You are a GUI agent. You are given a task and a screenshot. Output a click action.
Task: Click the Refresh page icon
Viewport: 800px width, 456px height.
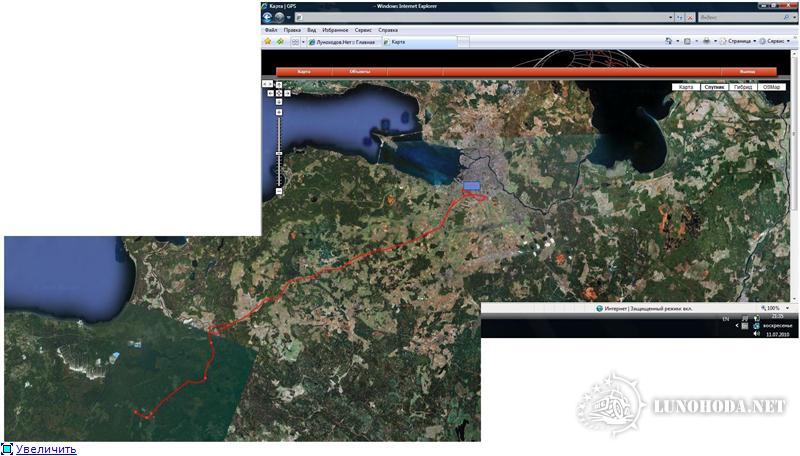680,17
